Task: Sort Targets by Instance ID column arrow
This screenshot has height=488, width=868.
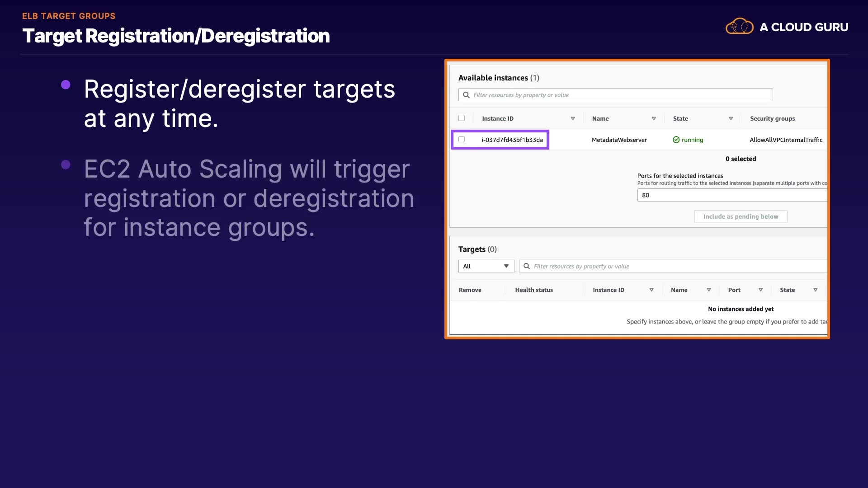Action: [x=651, y=290]
